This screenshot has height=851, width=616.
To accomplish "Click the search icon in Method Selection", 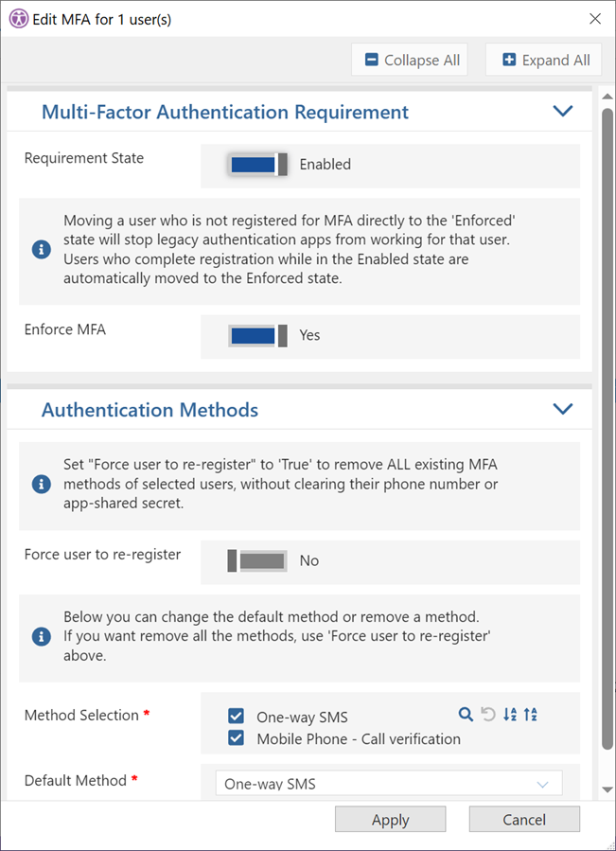I will [x=466, y=715].
